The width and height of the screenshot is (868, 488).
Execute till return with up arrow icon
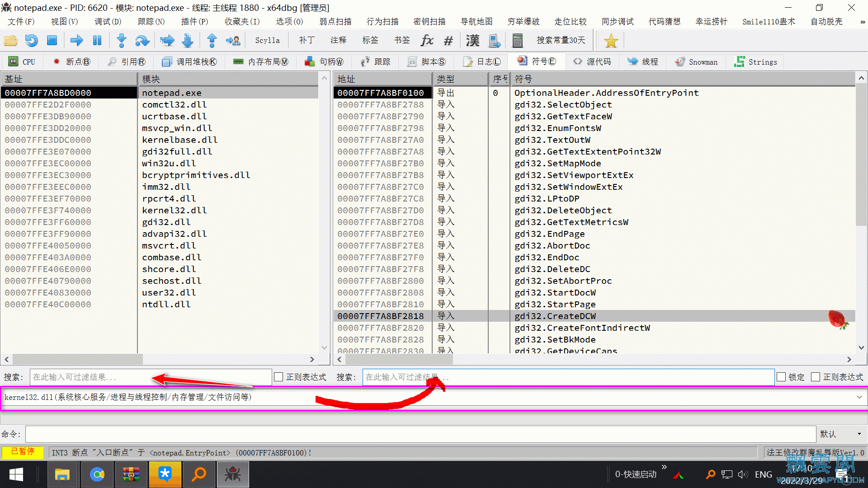[x=212, y=41]
